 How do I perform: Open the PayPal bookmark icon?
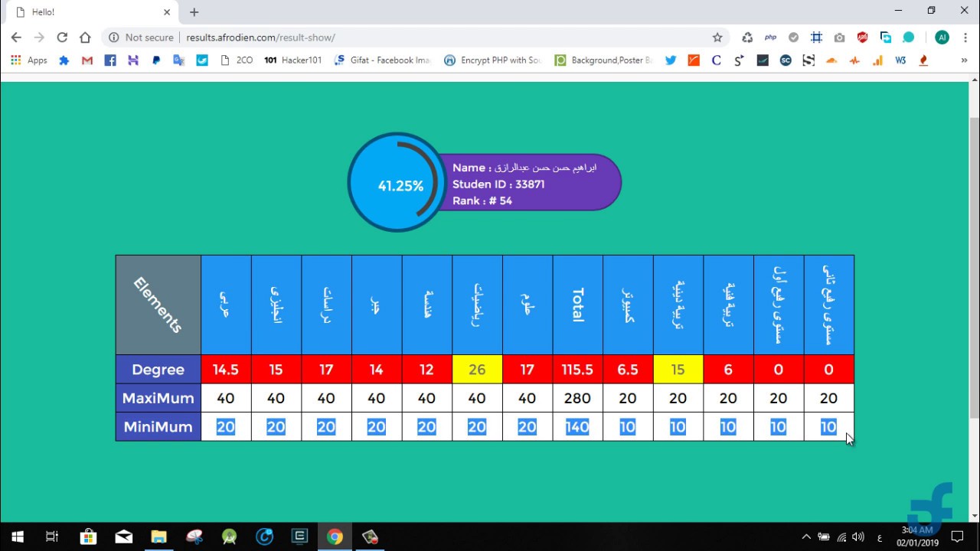point(156,60)
